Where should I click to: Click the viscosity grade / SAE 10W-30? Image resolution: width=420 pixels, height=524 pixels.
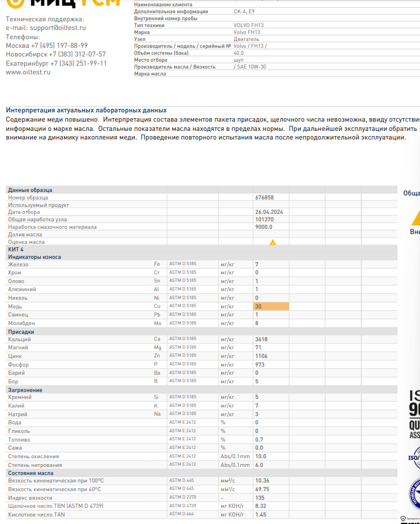250,67
